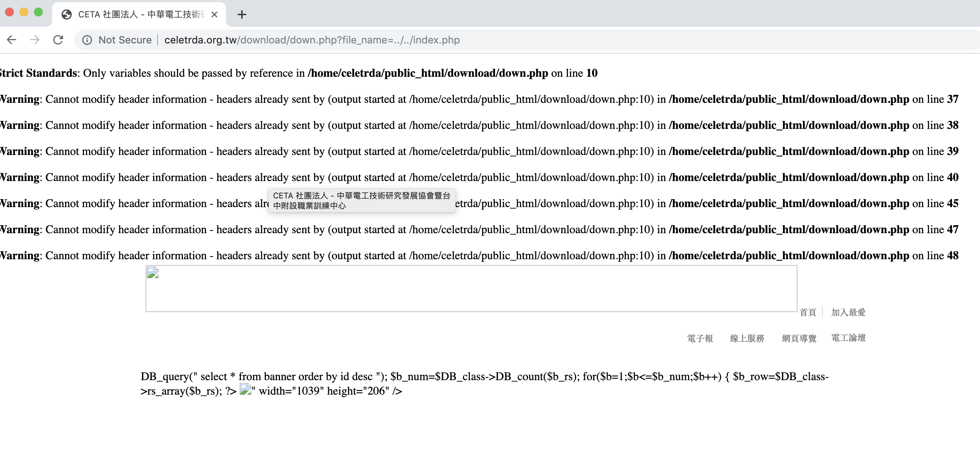
Task: Click the warning ending on line 45
Action: [479, 203]
